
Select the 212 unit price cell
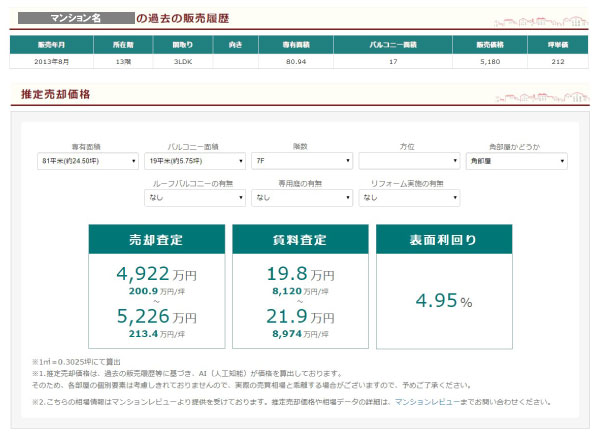(x=558, y=62)
